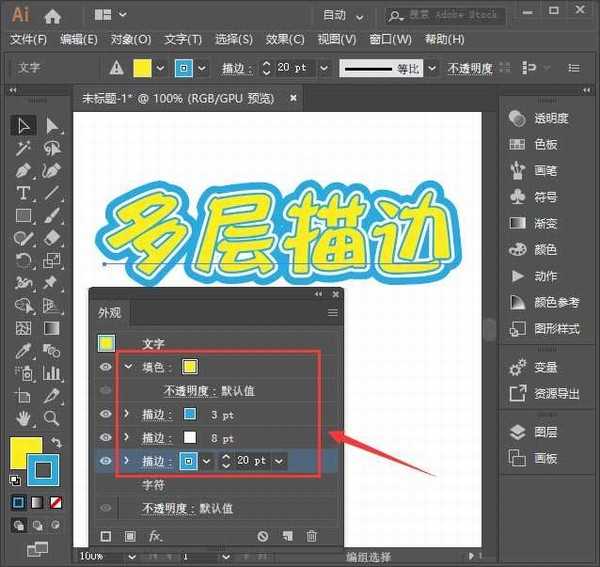Open the 透明度 panel
The image size is (600, 567).
pyautogui.click(x=539, y=118)
